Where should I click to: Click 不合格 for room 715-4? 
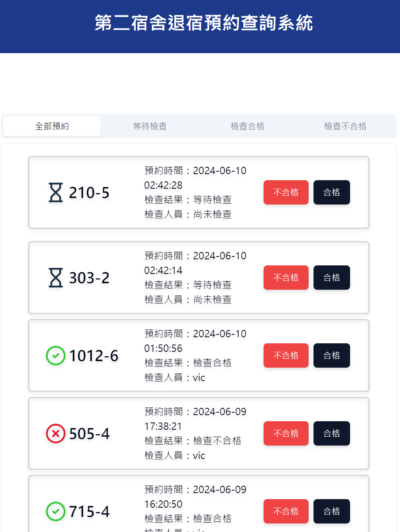[286, 511]
